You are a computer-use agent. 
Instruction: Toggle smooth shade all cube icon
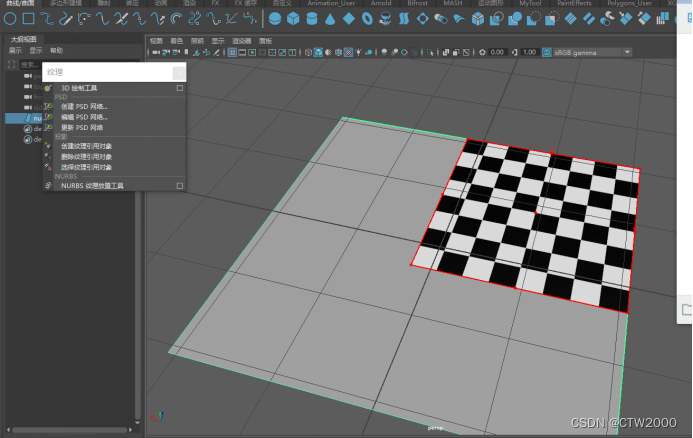point(318,52)
